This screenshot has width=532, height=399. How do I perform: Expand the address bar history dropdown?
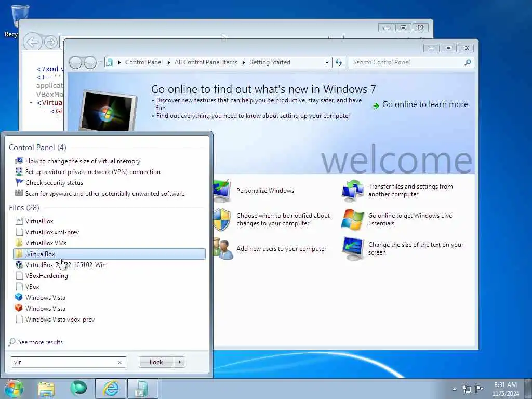point(327,62)
